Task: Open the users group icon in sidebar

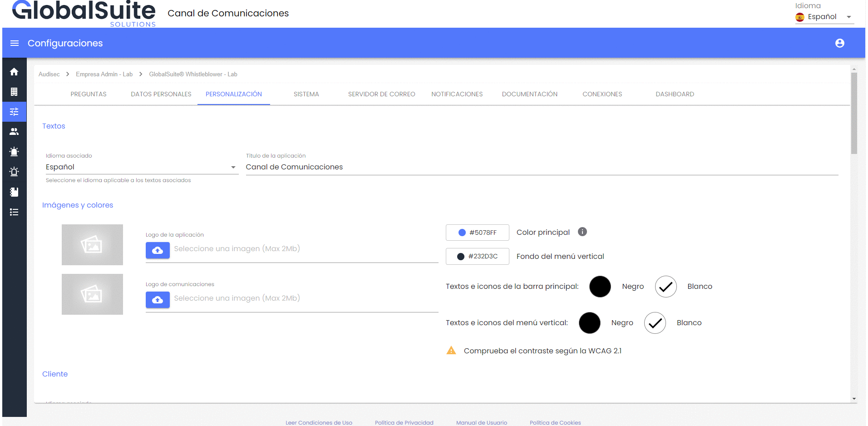Action: tap(14, 132)
